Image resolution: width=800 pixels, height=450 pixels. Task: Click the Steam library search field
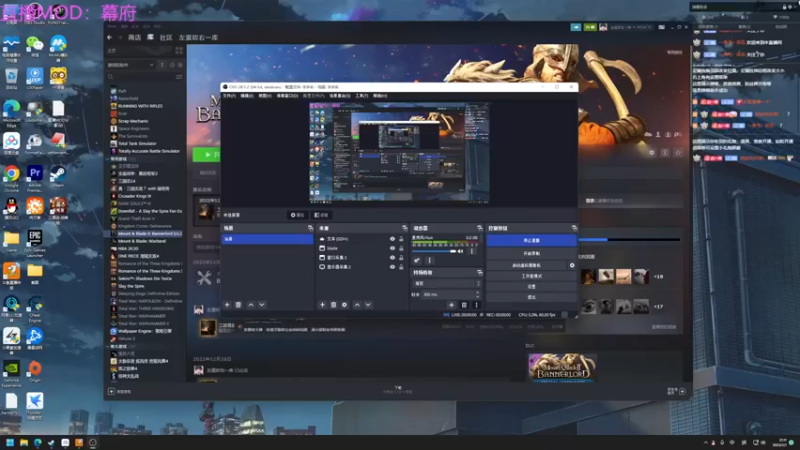(x=140, y=77)
